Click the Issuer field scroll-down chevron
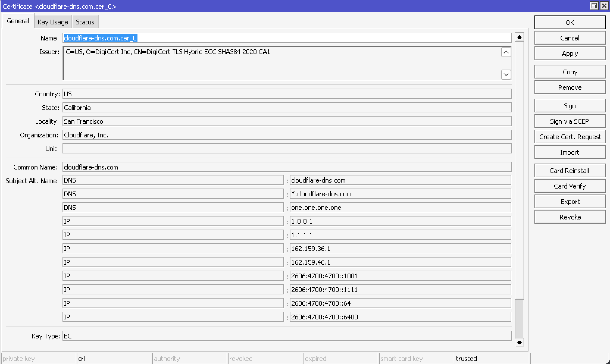Image resolution: width=610 pixels, height=364 pixels. (506, 74)
